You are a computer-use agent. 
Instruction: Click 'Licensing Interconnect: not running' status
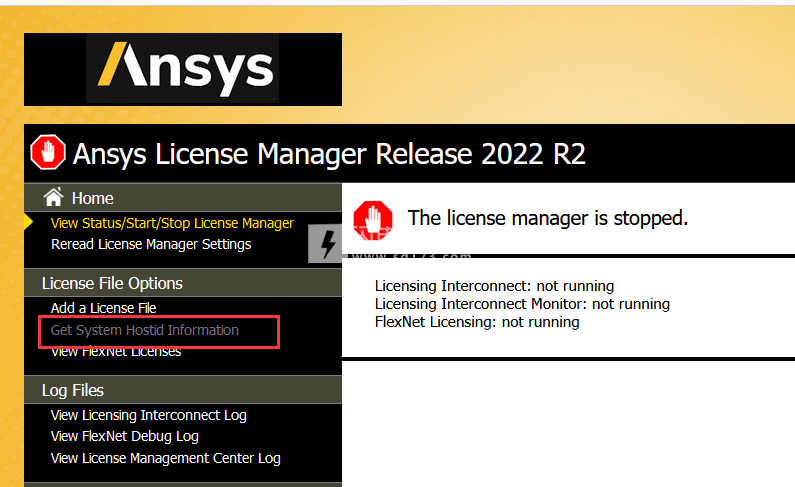click(494, 286)
